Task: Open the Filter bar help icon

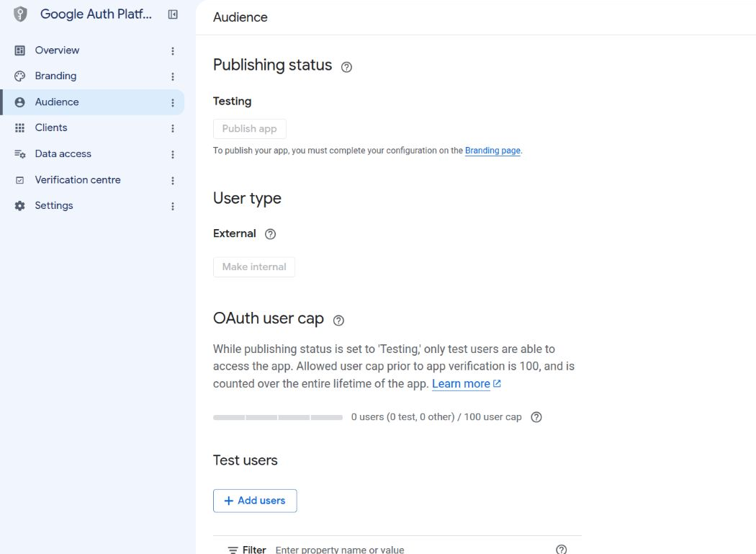Action: coord(561,549)
